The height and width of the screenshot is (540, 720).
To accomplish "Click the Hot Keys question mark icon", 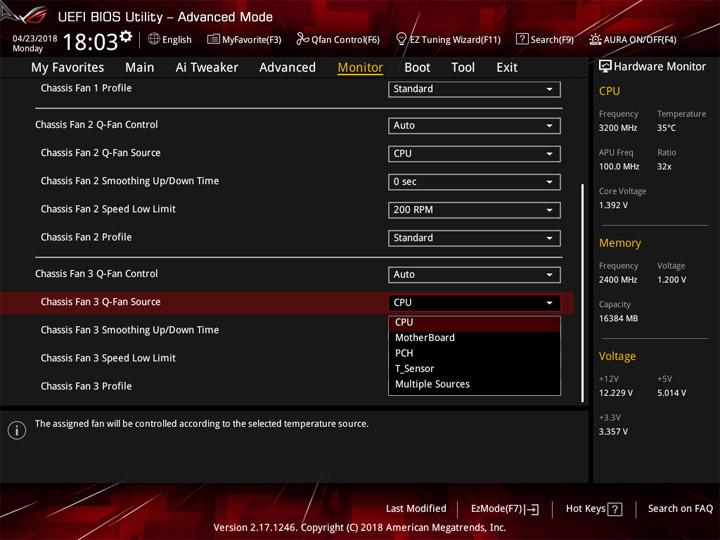I will point(615,509).
